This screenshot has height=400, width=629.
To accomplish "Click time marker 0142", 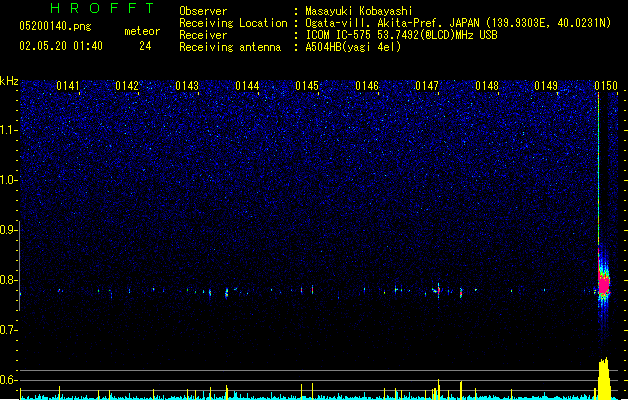I will [127, 86].
